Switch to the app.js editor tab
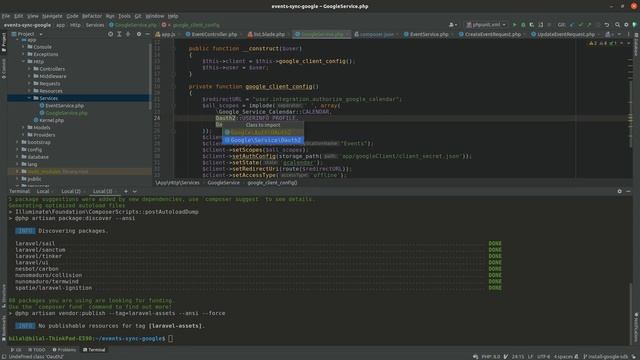640x360 pixels. point(166,35)
